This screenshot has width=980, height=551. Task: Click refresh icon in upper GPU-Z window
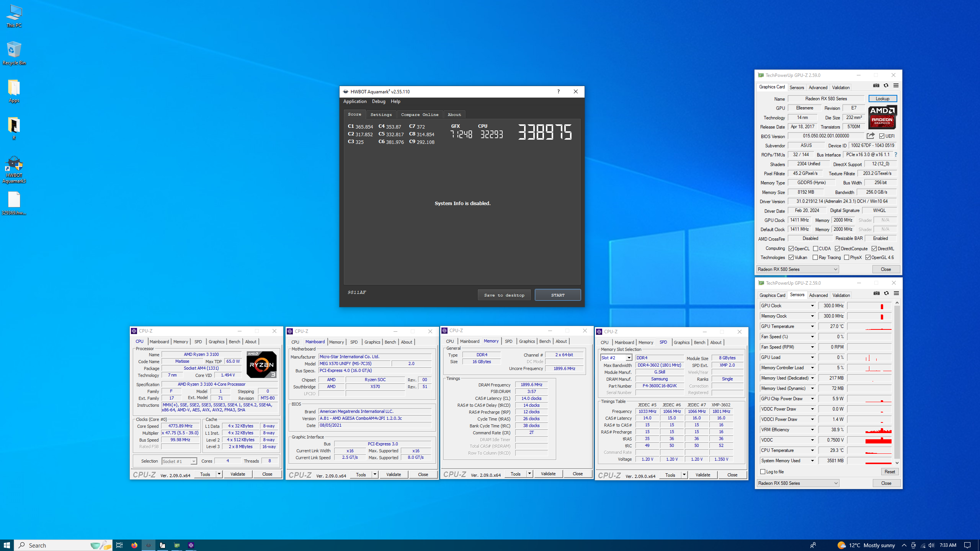click(886, 85)
